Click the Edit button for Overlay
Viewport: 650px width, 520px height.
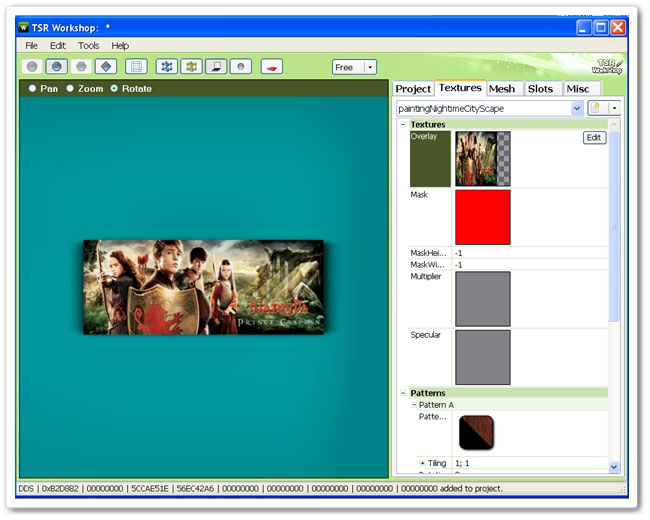point(594,138)
